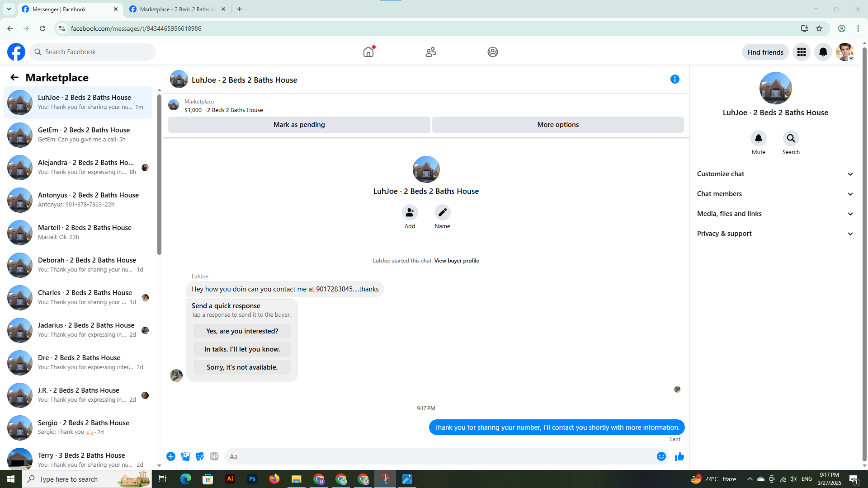The image size is (868, 488).
Task: Open the Alejandra conversation
Action: coord(78,167)
